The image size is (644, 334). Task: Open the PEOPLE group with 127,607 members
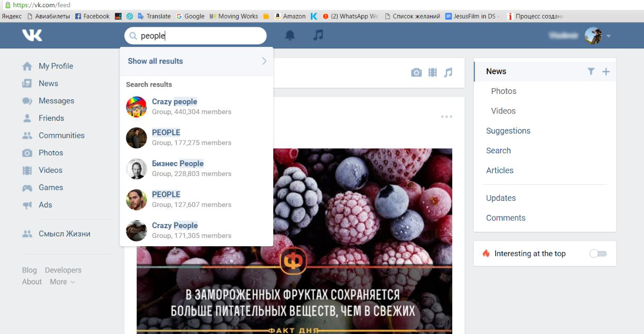[196, 199]
